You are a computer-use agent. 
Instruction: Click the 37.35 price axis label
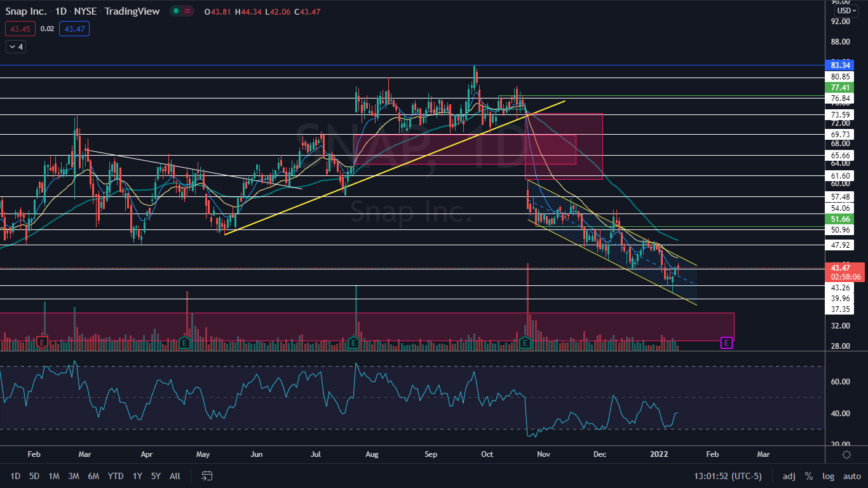(840, 309)
